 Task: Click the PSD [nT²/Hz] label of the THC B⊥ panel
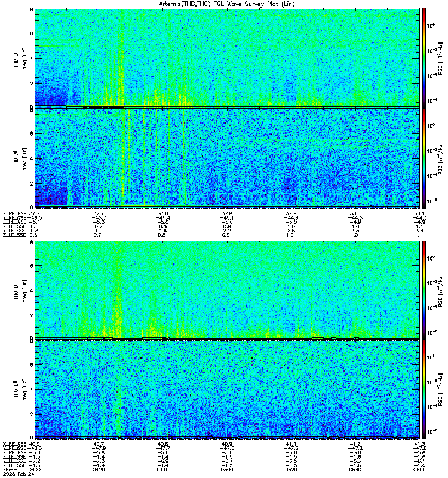[x=440, y=290]
